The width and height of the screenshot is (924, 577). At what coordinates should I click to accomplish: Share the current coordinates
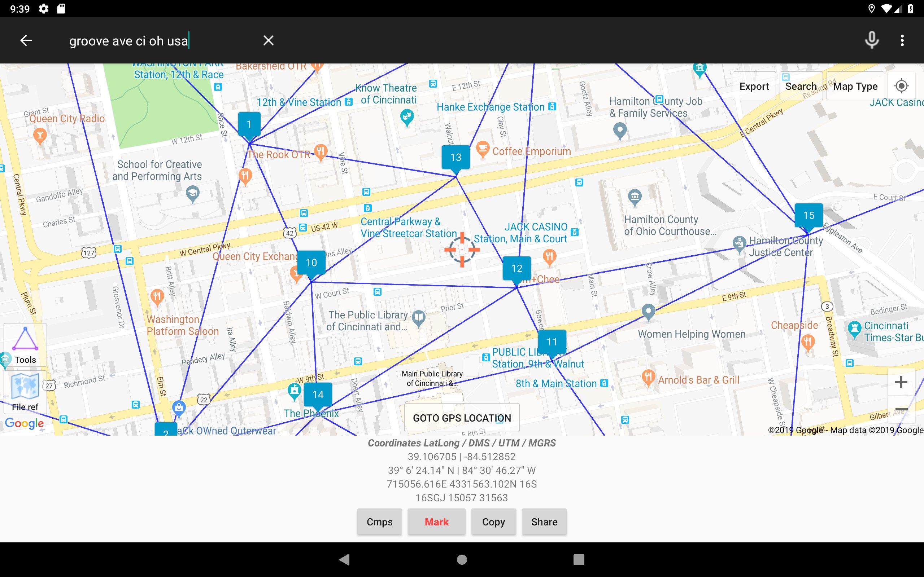tap(544, 522)
